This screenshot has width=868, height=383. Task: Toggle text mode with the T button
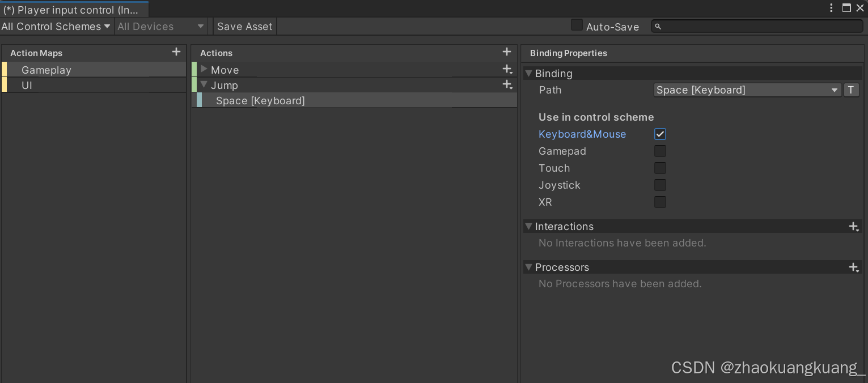[851, 90]
